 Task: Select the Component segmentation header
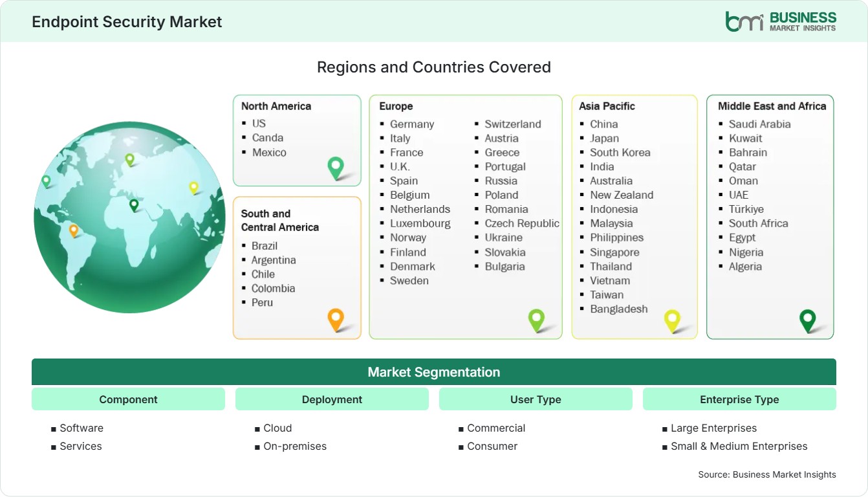tap(128, 399)
